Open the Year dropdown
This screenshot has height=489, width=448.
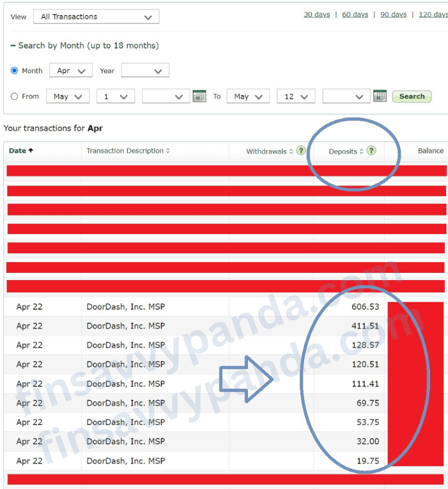(x=145, y=70)
